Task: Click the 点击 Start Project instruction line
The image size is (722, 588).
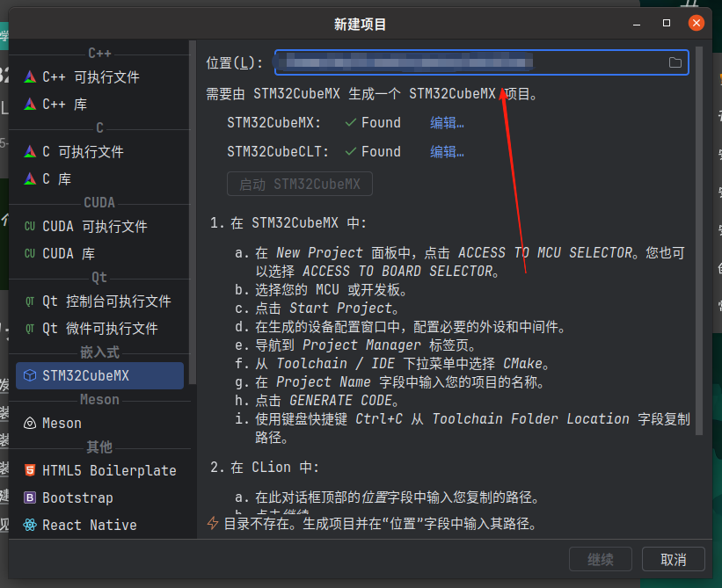Action: [317, 308]
